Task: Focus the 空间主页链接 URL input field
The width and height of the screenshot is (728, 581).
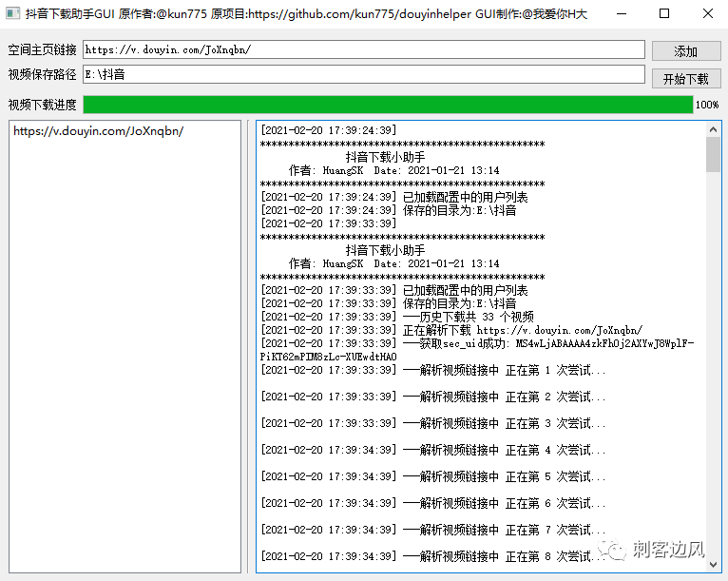Action: tap(364, 49)
